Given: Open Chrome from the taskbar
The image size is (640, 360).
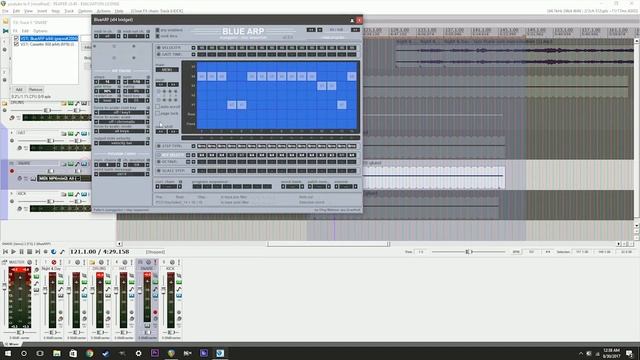Looking at the screenshot, I should pos(89,353).
